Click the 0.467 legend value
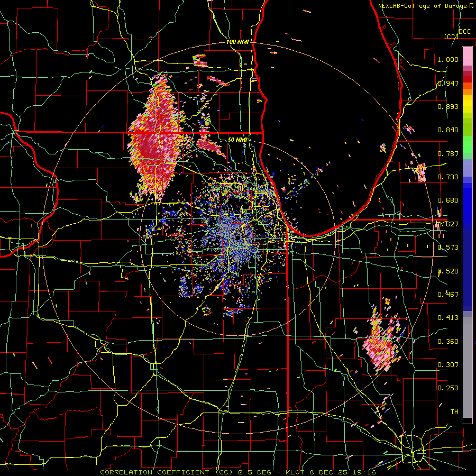The height and width of the screenshot is (476, 476). [x=448, y=294]
